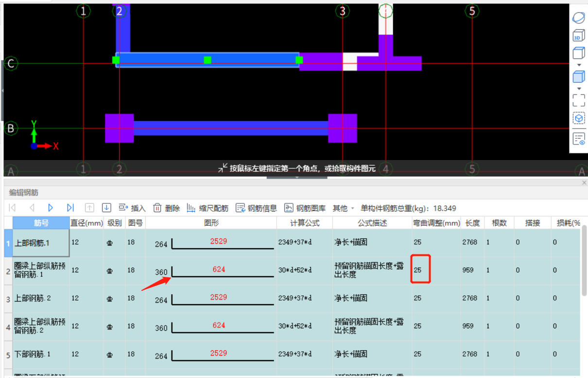Click the 级别 column header
This screenshot has width=588, height=378.
[x=115, y=223]
